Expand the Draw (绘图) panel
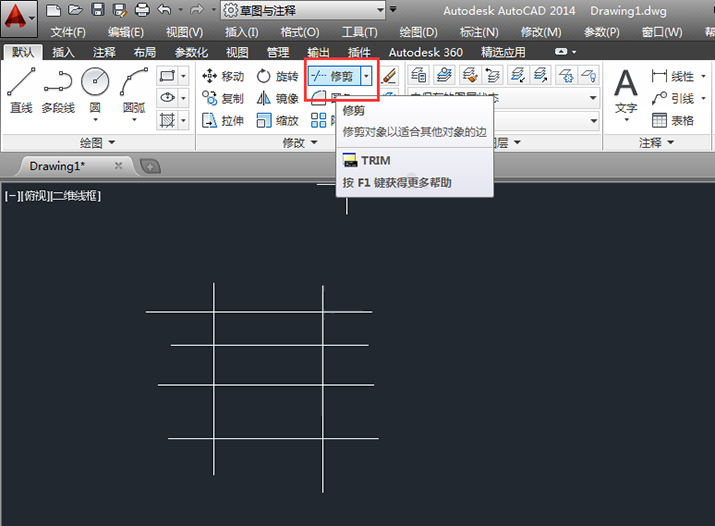Viewport: 715px width, 526px height. point(97,143)
